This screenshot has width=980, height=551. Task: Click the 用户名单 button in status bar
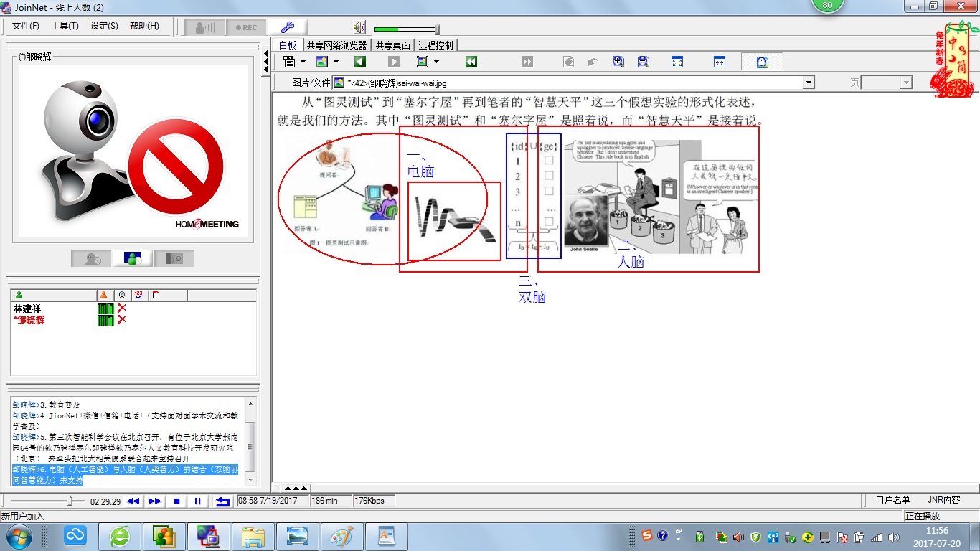(892, 500)
